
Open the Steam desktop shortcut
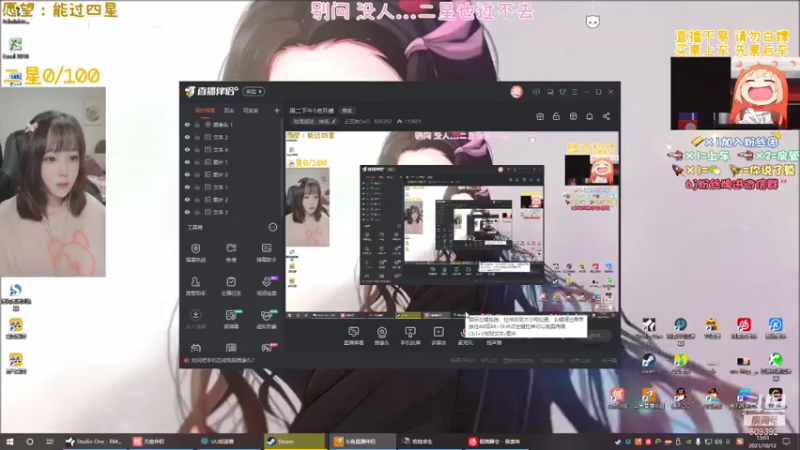[x=649, y=363]
